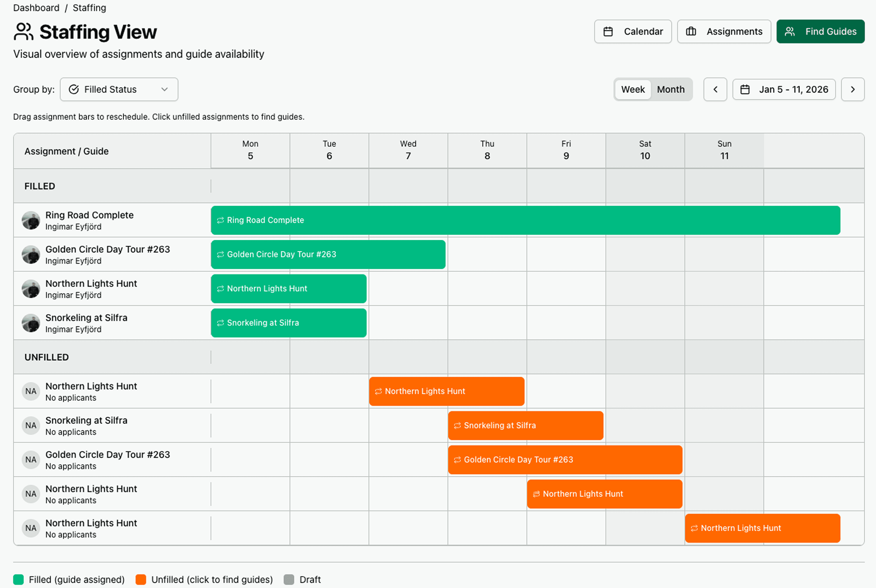
Task: Switch to Week view
Action: point(633,90)
